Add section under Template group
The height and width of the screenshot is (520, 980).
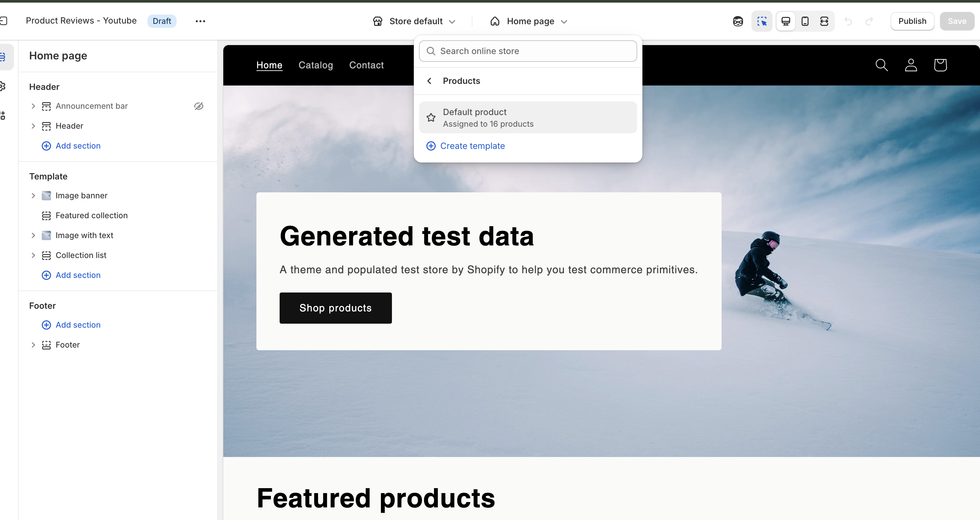tap(78, 275)
